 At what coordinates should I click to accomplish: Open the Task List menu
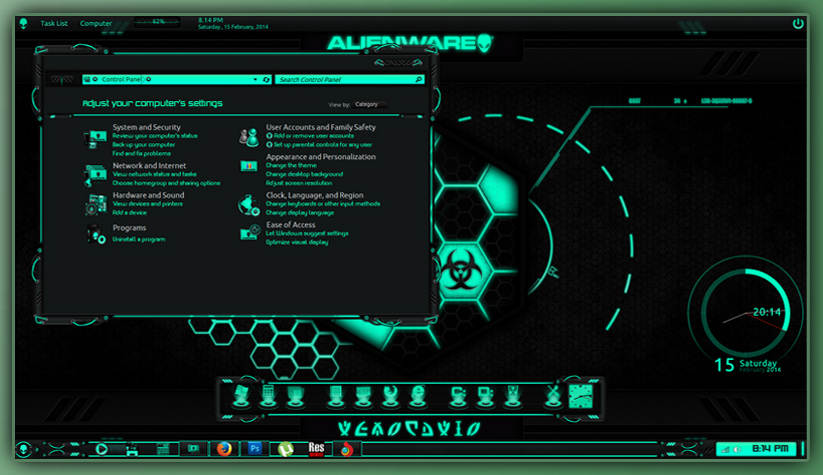click(54, 23)
